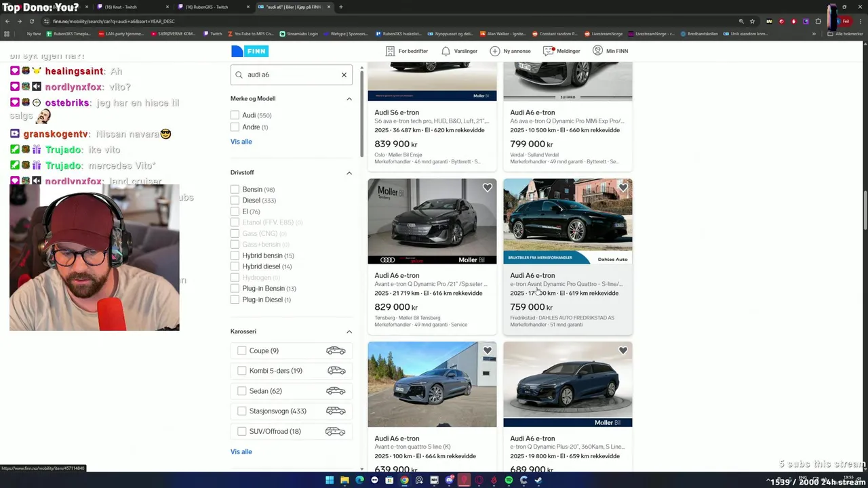The height and width of the screenshot is (488, 868).
Task: Bookmark this page with star icon
Action: point(752,21)
